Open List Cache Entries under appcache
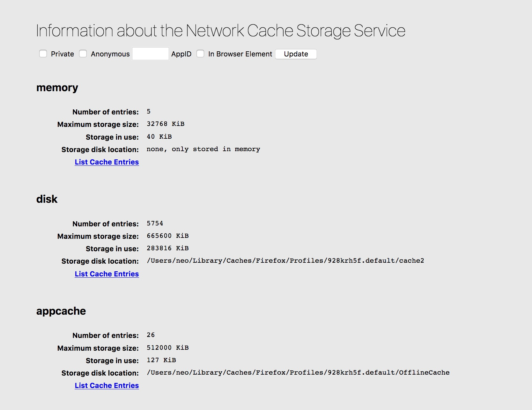 point(107,385)
